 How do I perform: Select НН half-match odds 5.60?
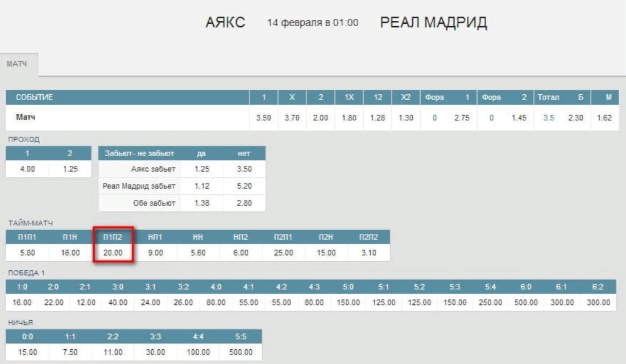pyautogui.click(x=198, y=253)
